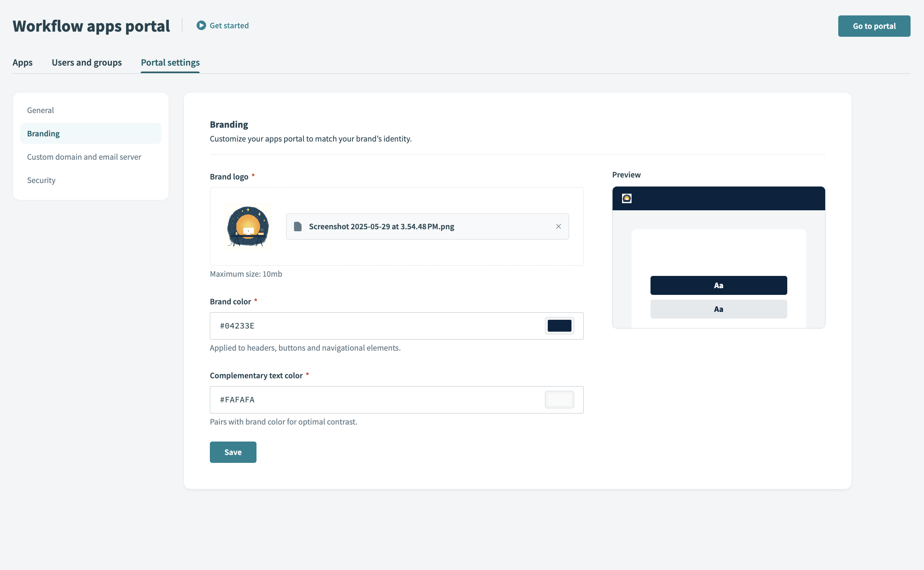
Task: Click the Get started link
Action: tap(229, 26)
